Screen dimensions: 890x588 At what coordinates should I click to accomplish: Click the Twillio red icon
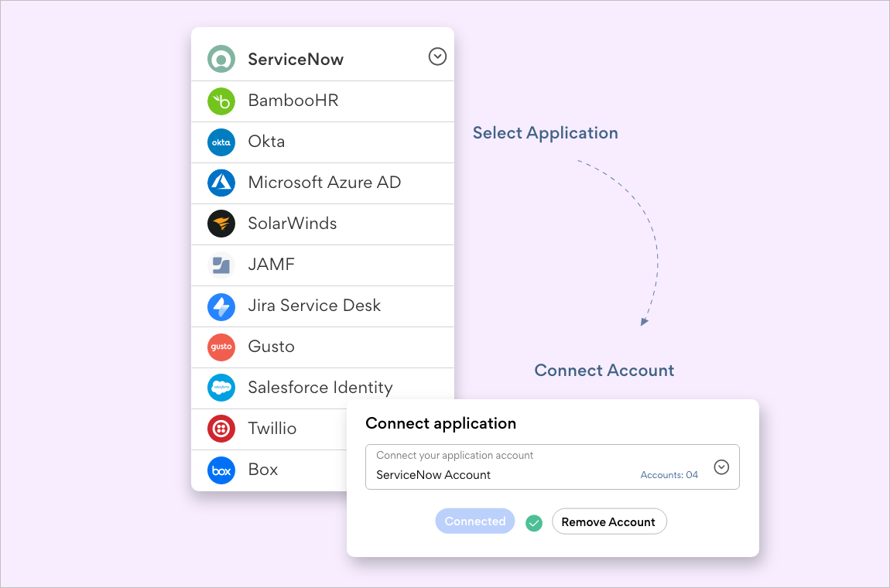point(221,429)
